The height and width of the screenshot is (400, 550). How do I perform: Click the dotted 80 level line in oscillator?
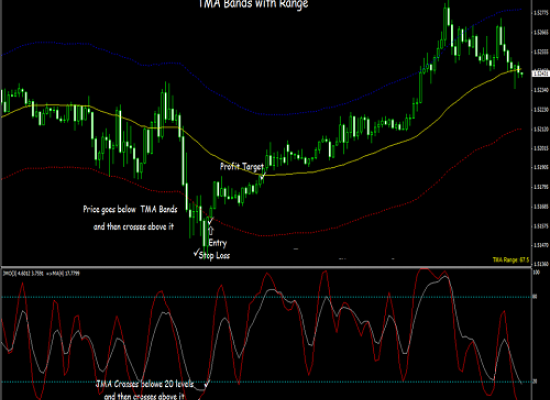267,297
